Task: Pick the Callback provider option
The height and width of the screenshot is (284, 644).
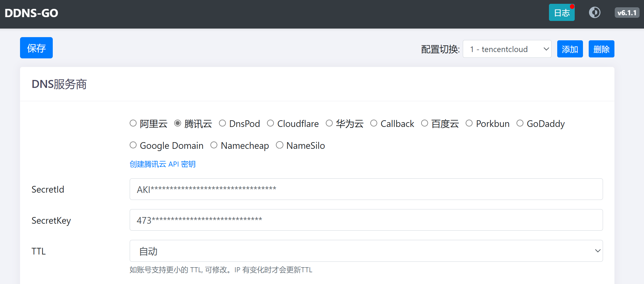Action: 374,123
